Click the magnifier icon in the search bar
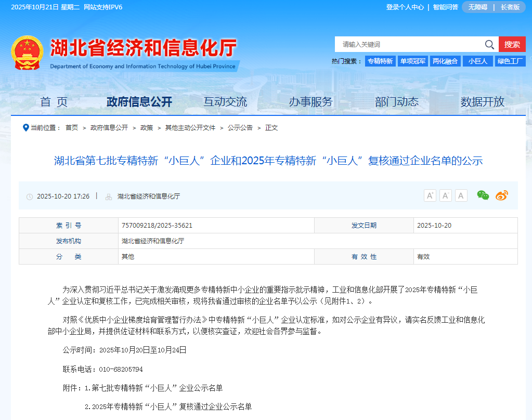 coord(488,44)
